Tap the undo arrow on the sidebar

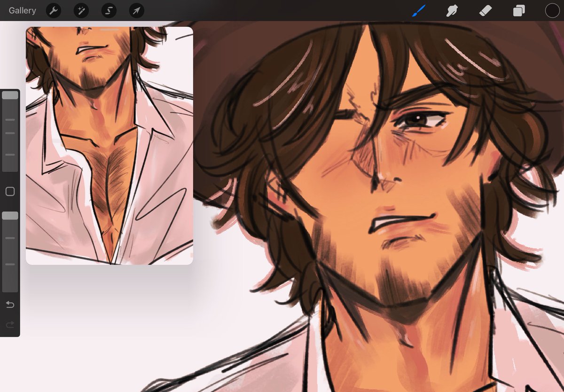pyautogui.click(x=10, y=305)
